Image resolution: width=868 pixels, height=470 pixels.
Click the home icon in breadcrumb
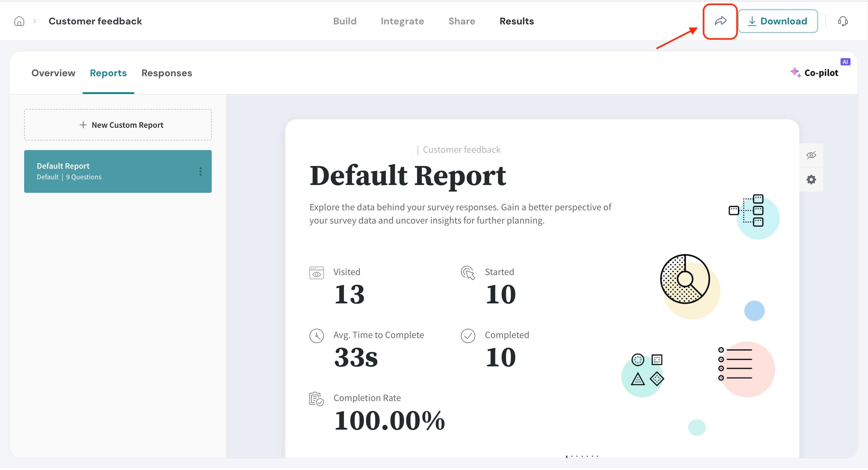click(19, 21)
